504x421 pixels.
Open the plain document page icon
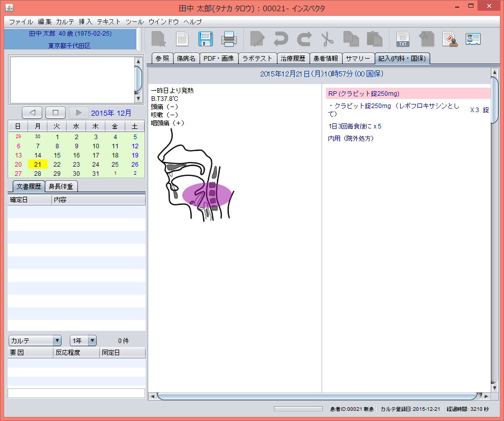(x=182, y=39)
